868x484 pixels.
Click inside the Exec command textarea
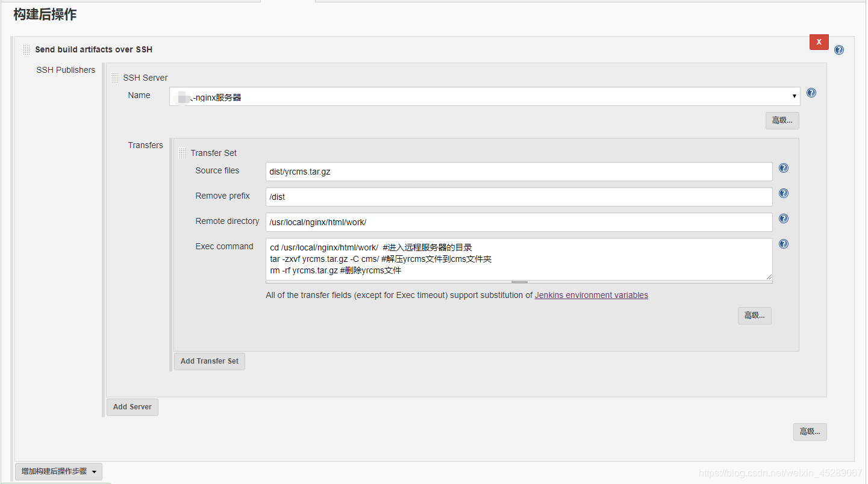pyautogui.click(x=519, y=259)
